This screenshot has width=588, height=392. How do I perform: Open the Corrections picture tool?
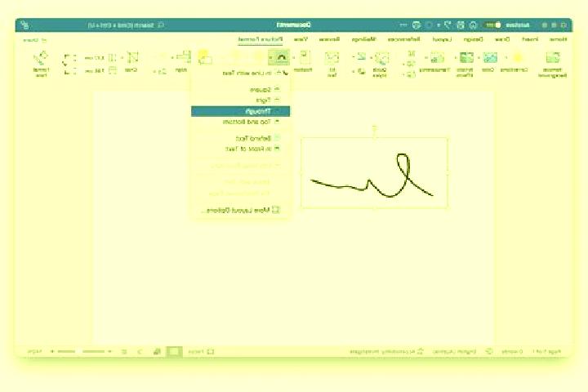pos(518,57)
